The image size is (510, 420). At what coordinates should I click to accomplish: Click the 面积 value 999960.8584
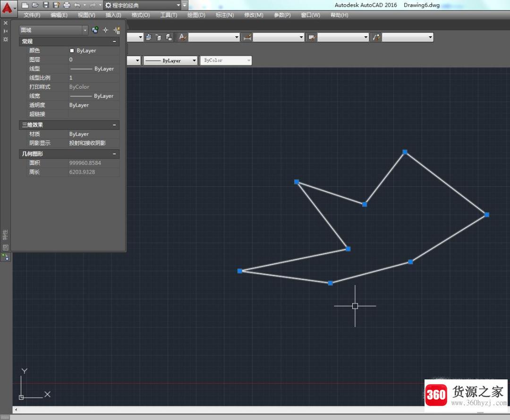coord(93,163)
